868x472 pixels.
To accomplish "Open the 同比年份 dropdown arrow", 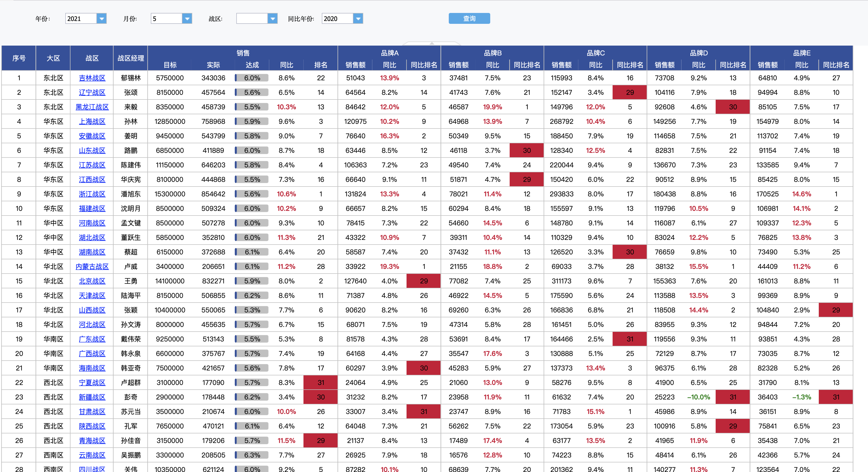I will tap(358, 19).
